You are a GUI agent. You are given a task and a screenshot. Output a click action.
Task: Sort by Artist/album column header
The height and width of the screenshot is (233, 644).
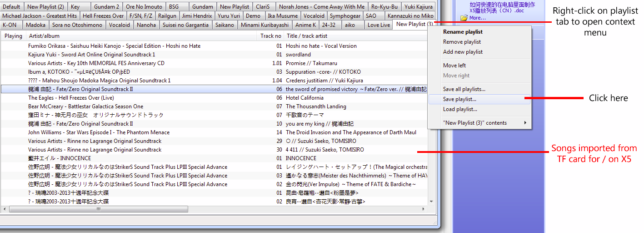coord(142,36)
